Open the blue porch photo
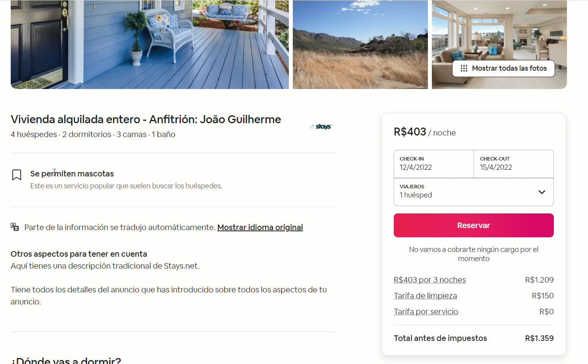The width and height of the screenshot is (588, 364). 150,45
